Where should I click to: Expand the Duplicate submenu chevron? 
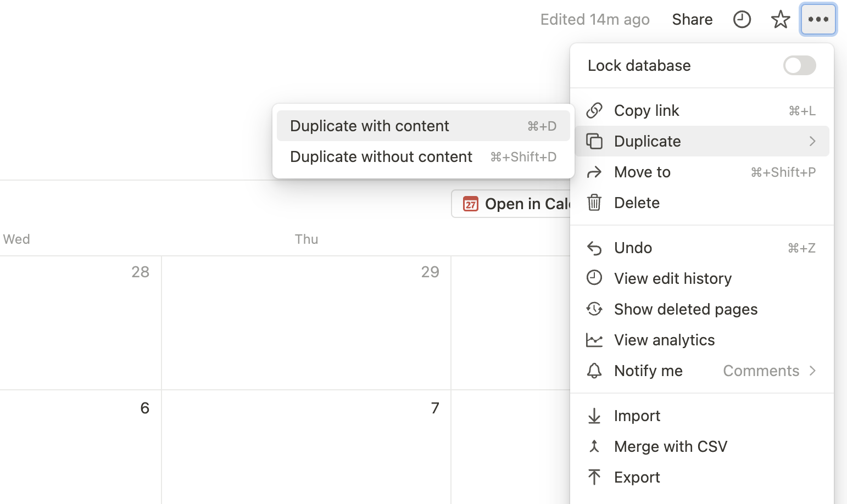tap(812, 141)
